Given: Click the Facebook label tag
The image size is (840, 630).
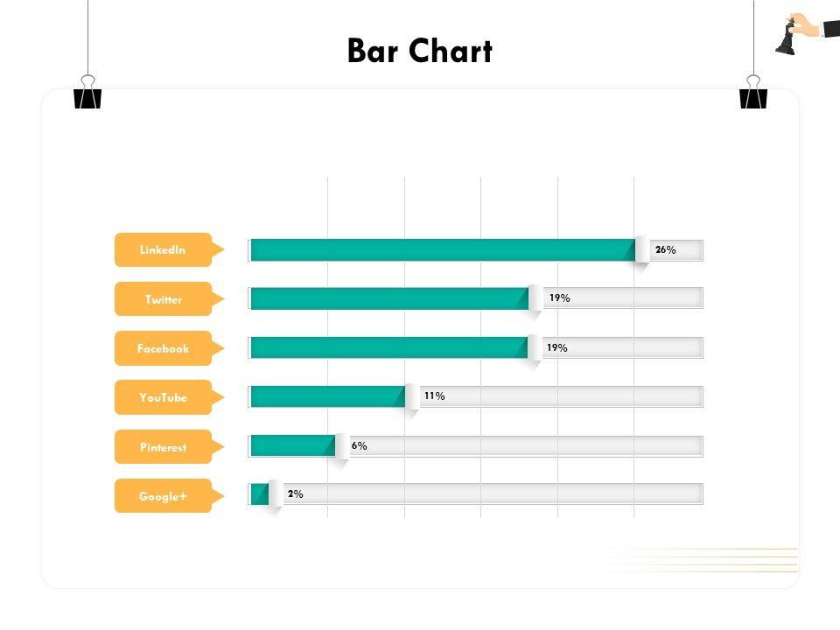Looking at the screenshot, I should coord(163,348).
